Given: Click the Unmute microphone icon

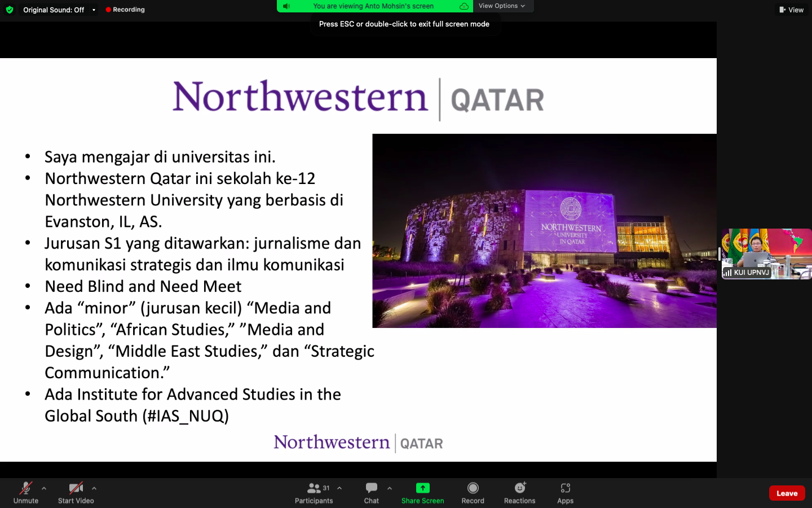Looking at the screenshot, I should tap(26, 488).
